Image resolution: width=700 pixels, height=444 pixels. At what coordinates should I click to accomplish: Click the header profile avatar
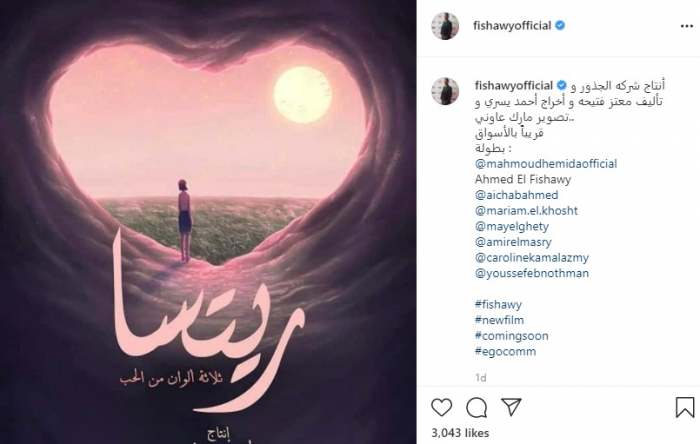point(445,26)
